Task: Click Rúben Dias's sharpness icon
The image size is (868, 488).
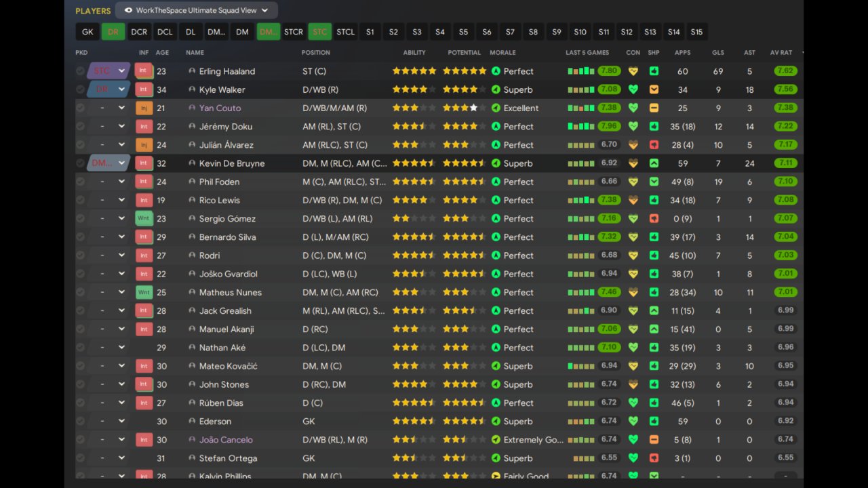Action: tap(654, 403)
